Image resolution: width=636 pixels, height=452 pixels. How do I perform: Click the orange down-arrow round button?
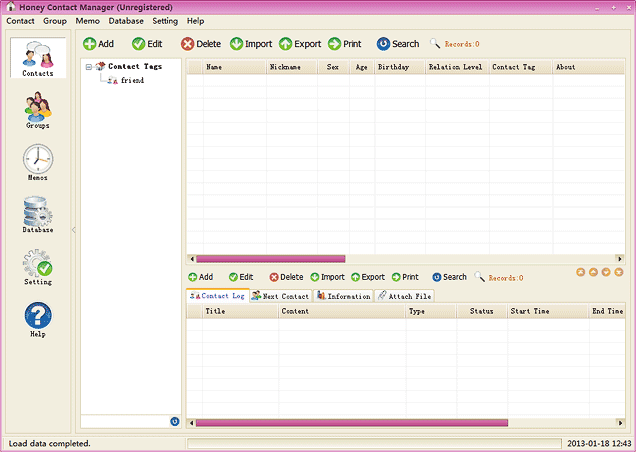pyautogui.click(x=606, y=272)
